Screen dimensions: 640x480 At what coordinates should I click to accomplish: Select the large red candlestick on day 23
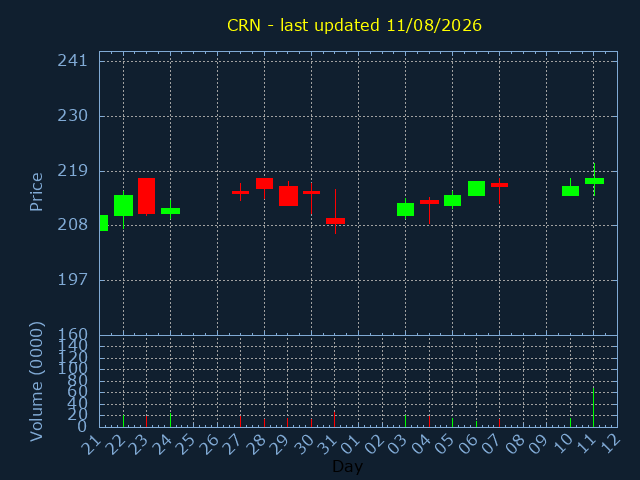(147, 196)
